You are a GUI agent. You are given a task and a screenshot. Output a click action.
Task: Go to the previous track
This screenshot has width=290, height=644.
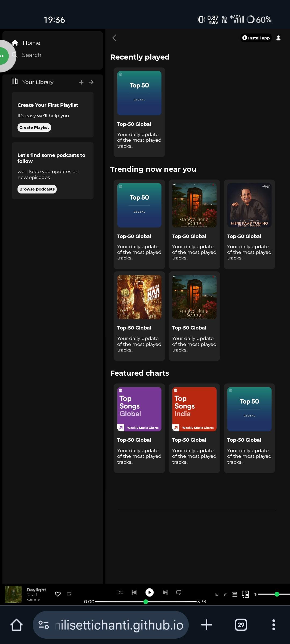[134, 592]
